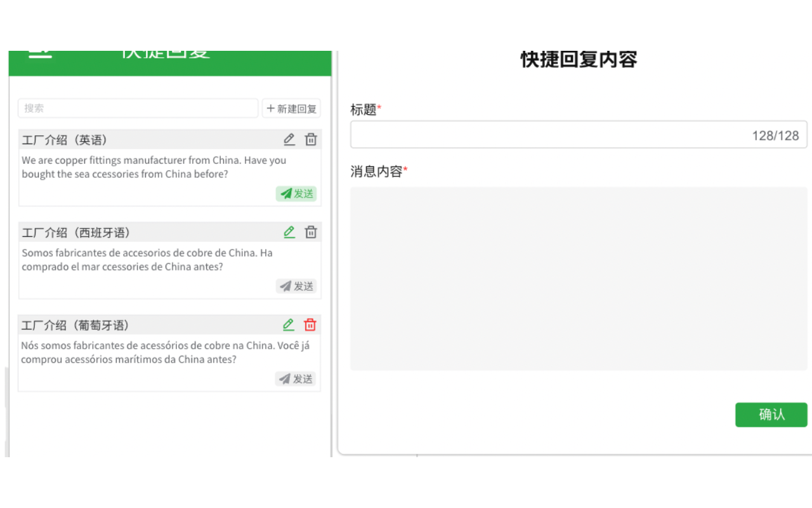Click the 快捷回复内容 dialog heading

pyautogui.click(x=579, y=59)
